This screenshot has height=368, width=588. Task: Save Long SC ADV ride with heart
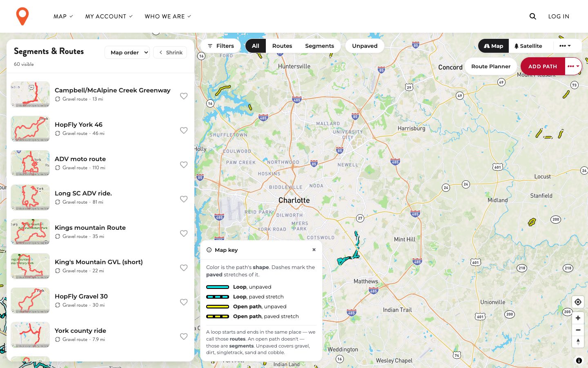[184, 199]
